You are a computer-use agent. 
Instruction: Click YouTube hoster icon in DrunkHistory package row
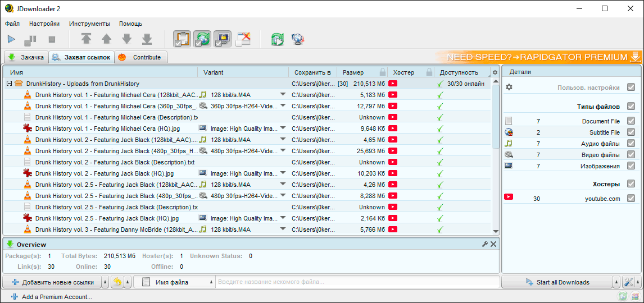(393, 84)
